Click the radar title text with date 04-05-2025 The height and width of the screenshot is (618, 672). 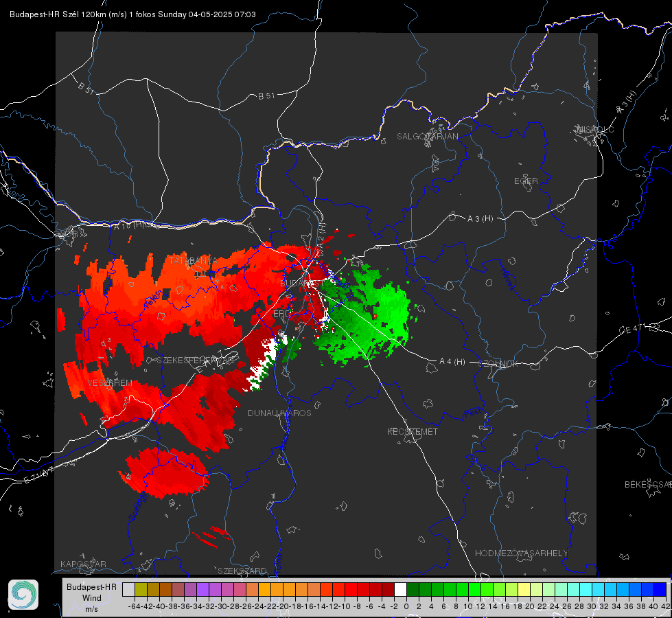click(133, 14)
